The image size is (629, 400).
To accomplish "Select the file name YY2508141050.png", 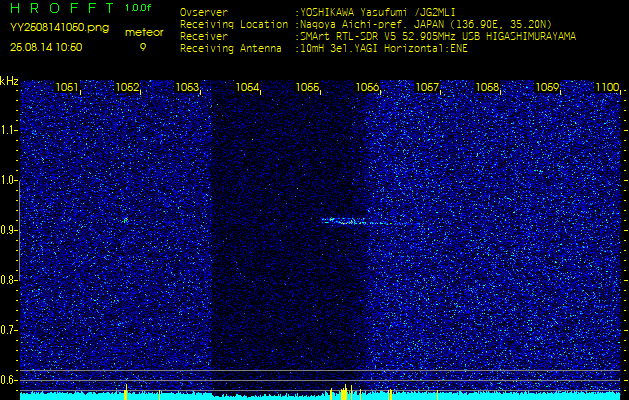I will tap(59, 28).
